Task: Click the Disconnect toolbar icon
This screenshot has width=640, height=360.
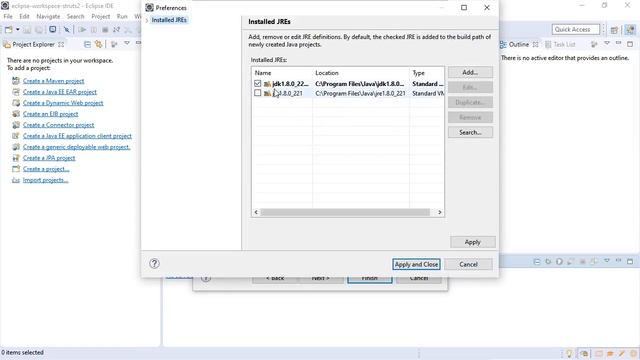Action: (x=116, y=30)
